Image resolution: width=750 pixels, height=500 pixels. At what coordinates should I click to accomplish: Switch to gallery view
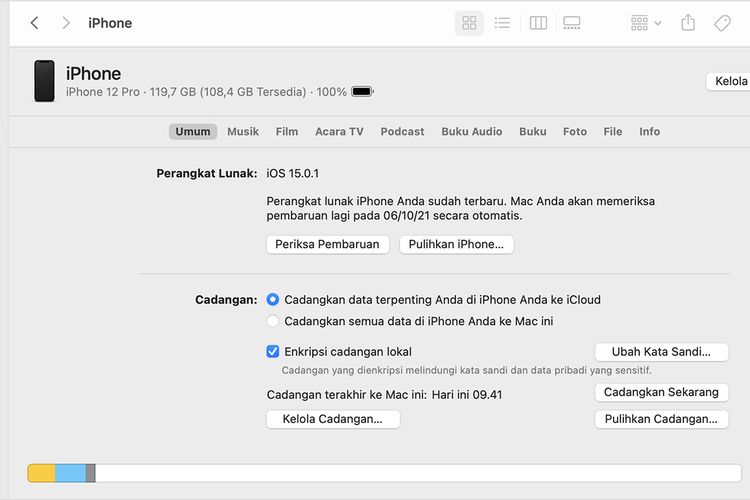click(x=572, y=23)
